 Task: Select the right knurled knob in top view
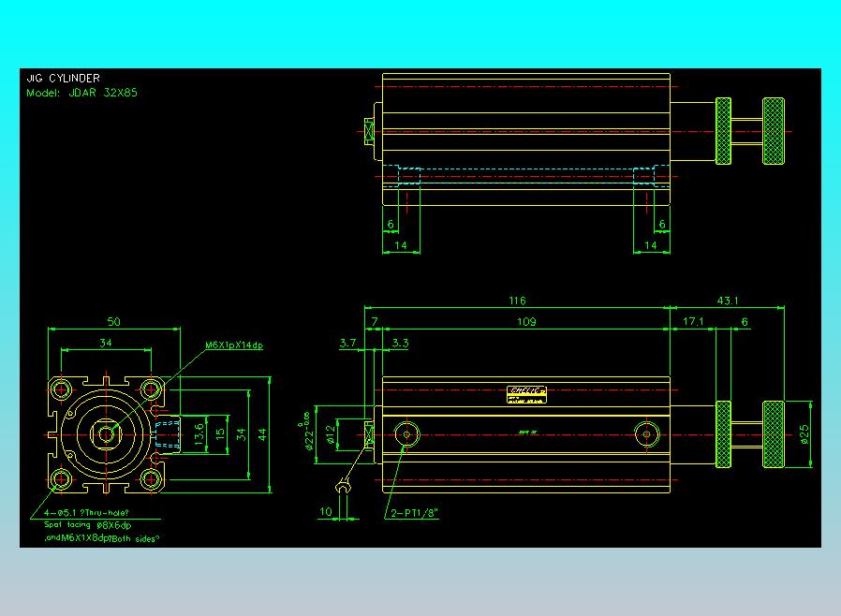[x=774, y=131]
